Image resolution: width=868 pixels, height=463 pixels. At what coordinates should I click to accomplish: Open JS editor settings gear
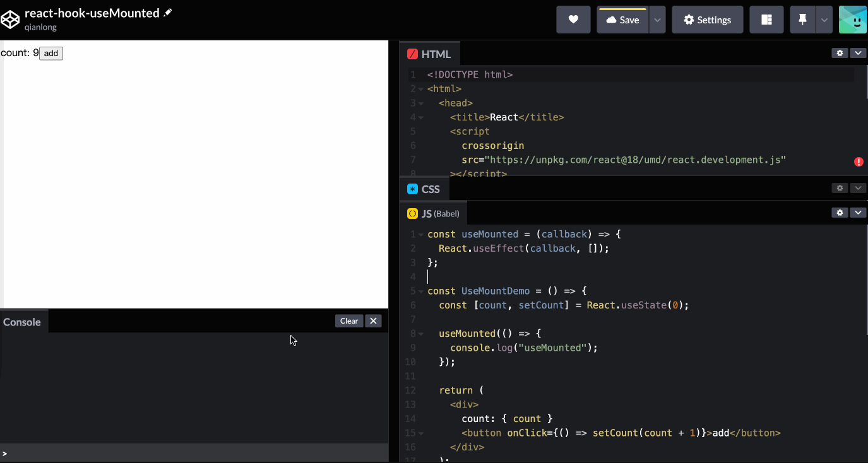(840, 213)
